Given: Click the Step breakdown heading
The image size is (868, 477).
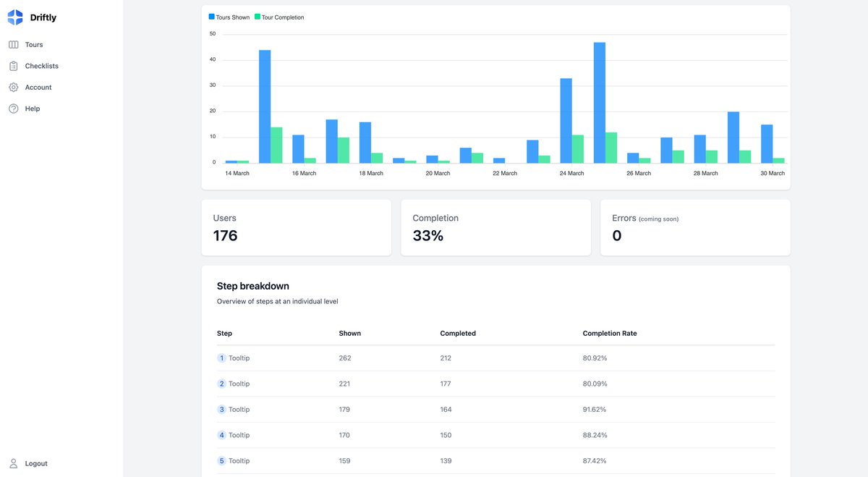Looking at the screenshot, I should pyautogui.click(x=253, y=286).
